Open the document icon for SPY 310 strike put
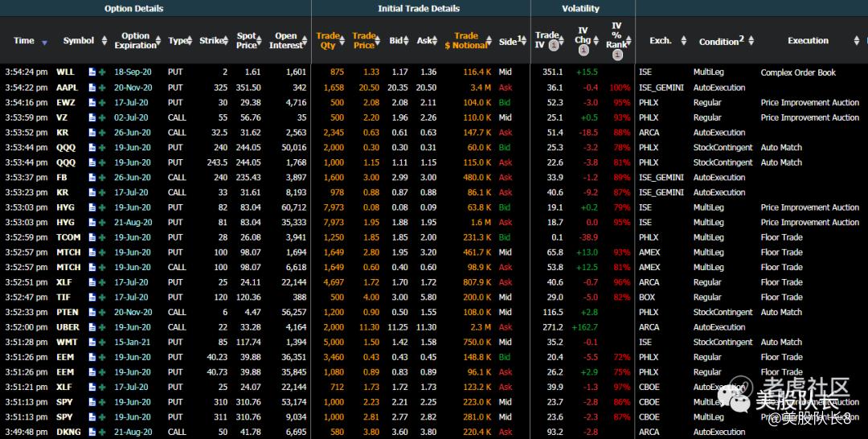This screenshot has height=439, width=868. (x=92, y=402)
